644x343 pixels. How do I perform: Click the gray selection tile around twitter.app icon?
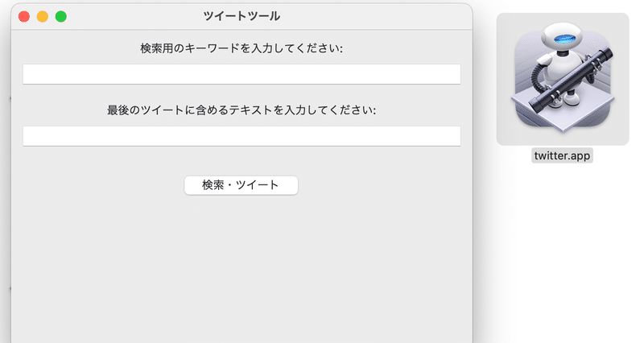(563, 79)
